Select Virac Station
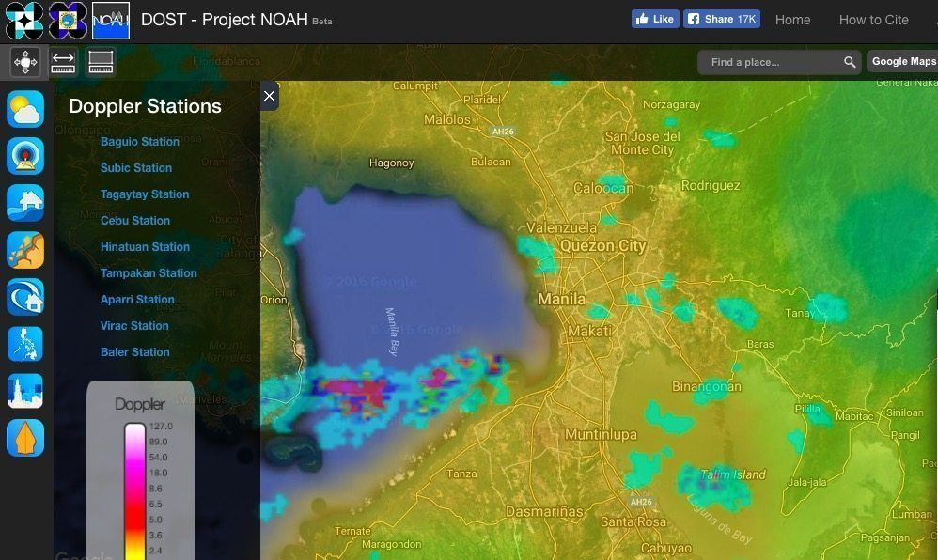 click(x=134, y=326)
